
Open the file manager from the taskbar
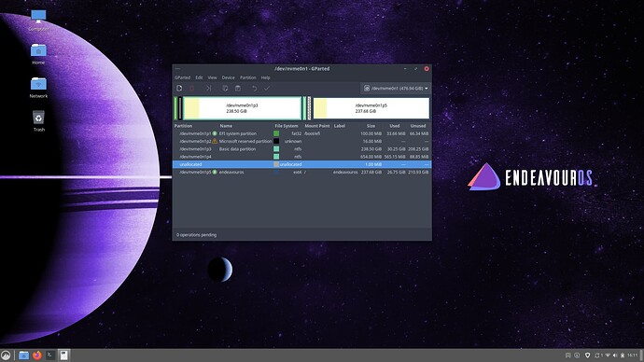click(24, 355)
